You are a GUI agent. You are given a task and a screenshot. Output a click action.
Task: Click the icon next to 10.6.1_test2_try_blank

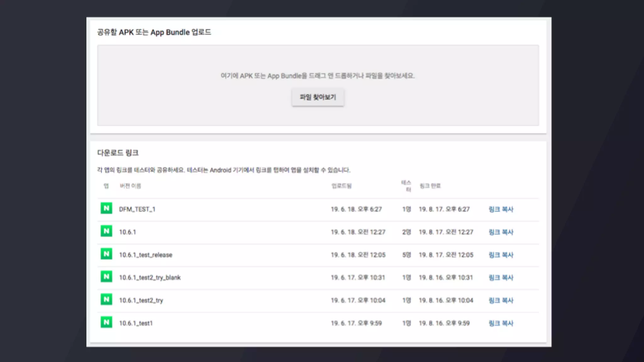point(106,277)
